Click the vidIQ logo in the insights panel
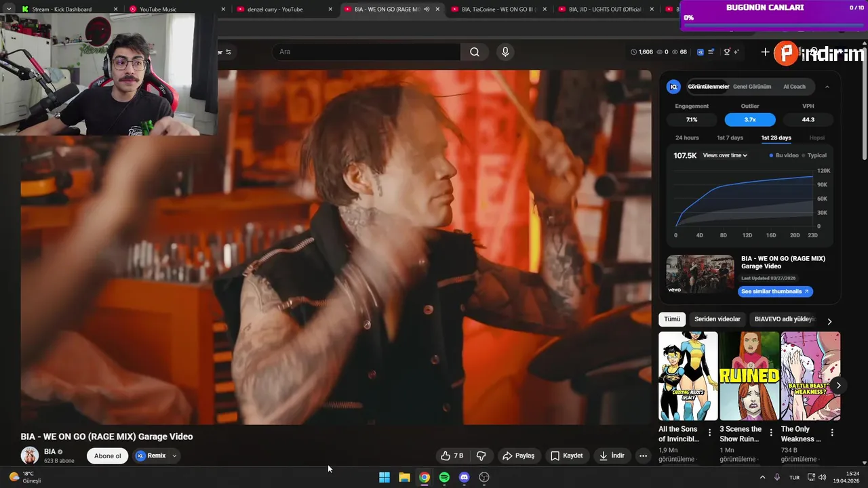Viewport: 868px width, 488px height. (x=673, y=87)
